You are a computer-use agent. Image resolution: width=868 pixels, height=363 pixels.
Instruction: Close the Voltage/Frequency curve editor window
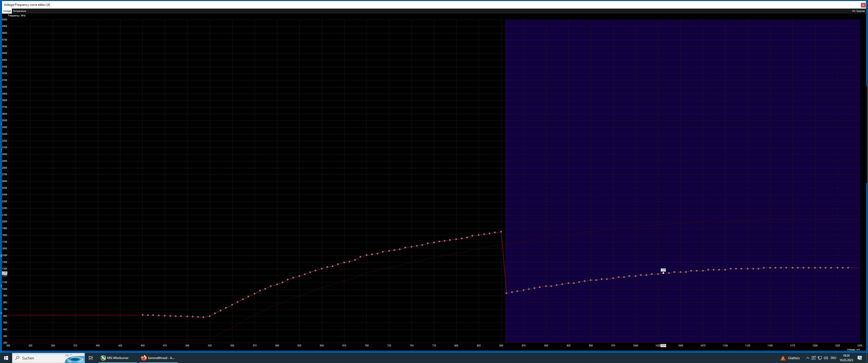863,5
